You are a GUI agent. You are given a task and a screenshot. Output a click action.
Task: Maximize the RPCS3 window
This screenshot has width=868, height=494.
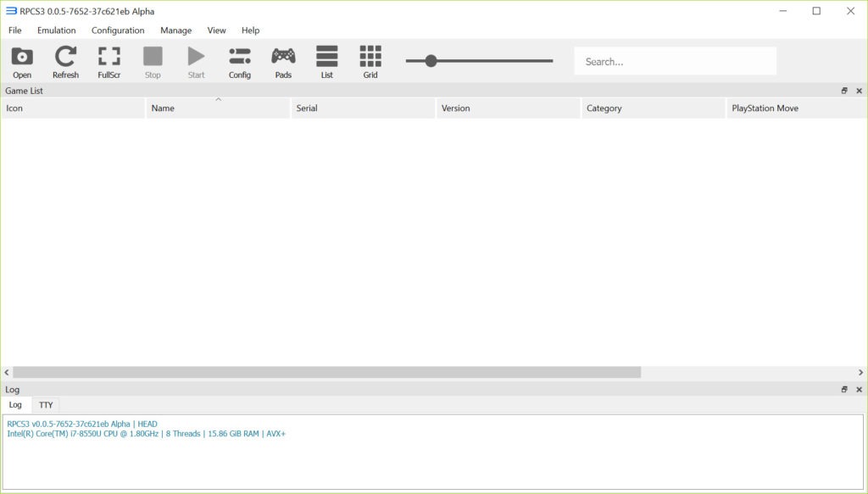tap(816, 11)
